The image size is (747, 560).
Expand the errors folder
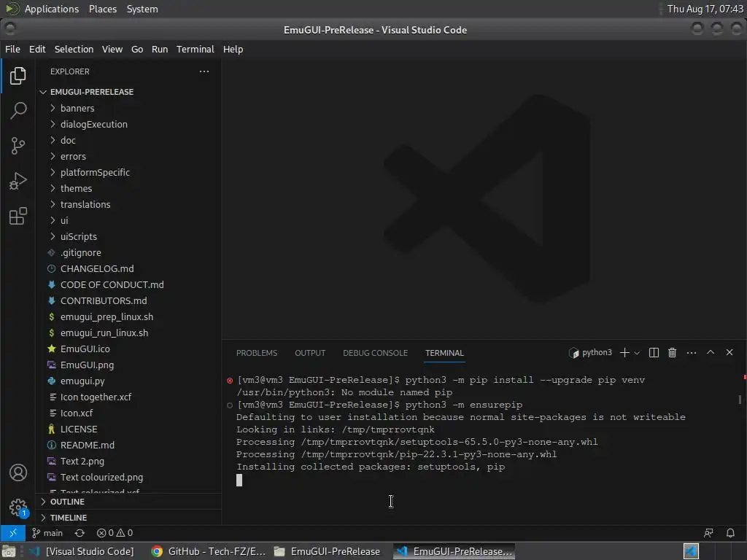tap(73, 156)
